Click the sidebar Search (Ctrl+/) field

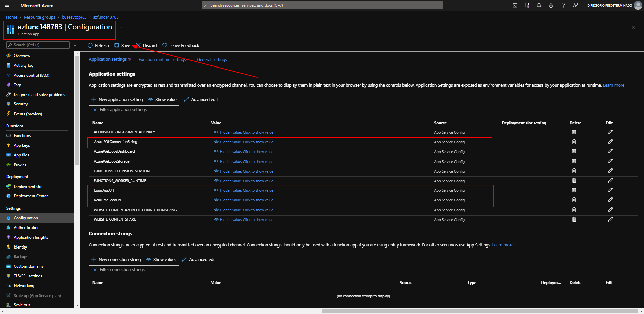point(38,45)
